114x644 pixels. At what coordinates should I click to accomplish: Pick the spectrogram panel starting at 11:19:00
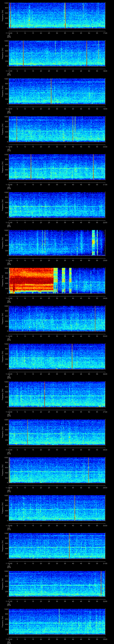click(57, 129)
